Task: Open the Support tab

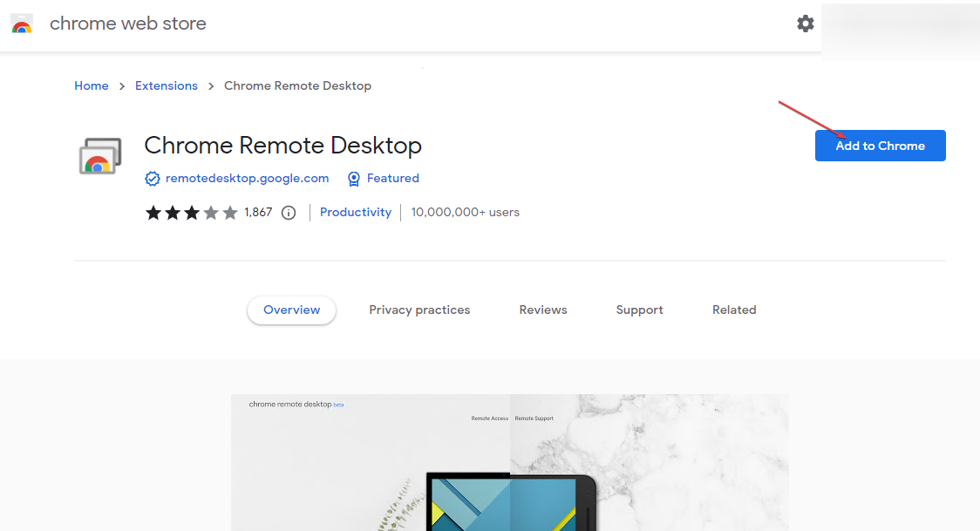Action: (639, 310)
